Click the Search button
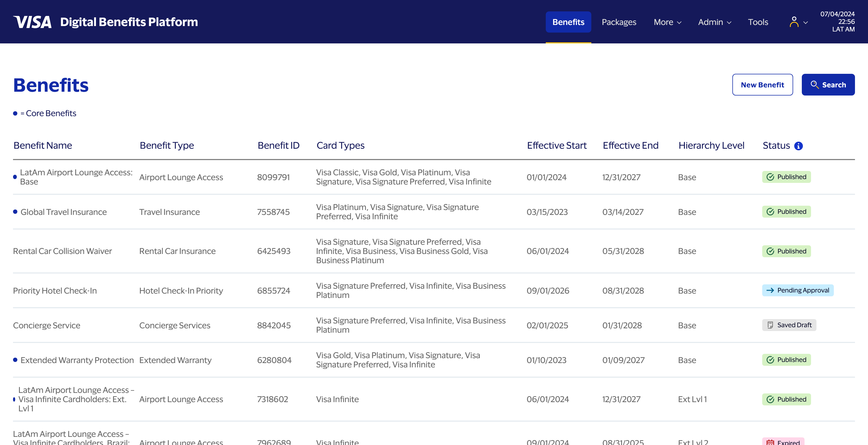 [828, 85]
